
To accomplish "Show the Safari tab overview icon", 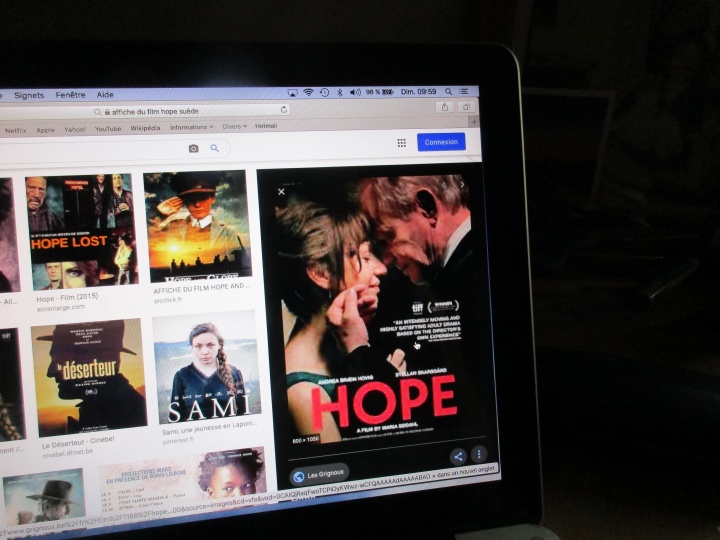I will (466, 107).
